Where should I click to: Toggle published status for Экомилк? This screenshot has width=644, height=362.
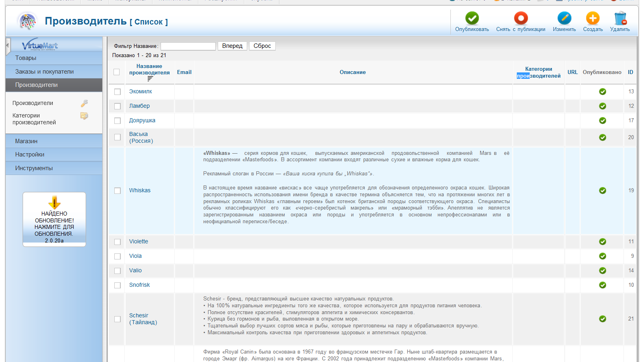[602, 92]
